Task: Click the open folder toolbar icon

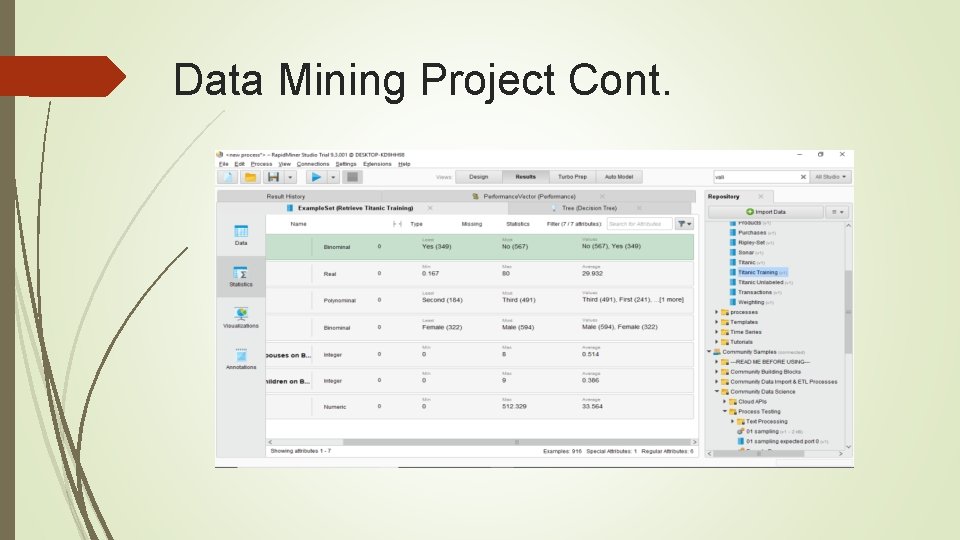Action: pos(250,177)
